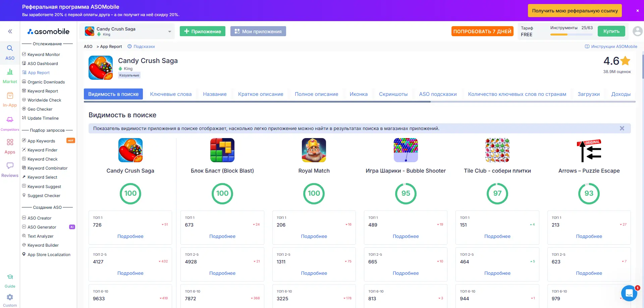Viewport: 644px width, 308px height.
Task: Click the Казуальные category tag
Action: [129, 75]
